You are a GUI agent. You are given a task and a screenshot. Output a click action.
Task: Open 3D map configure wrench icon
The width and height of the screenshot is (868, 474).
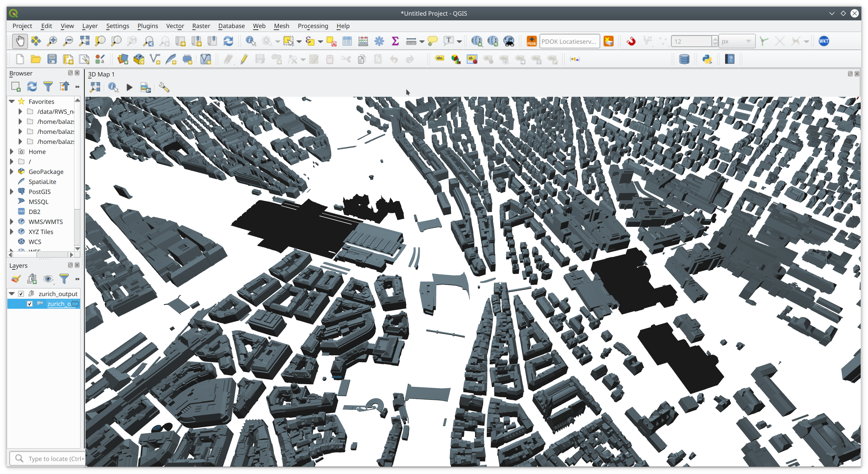pos(164,87)
